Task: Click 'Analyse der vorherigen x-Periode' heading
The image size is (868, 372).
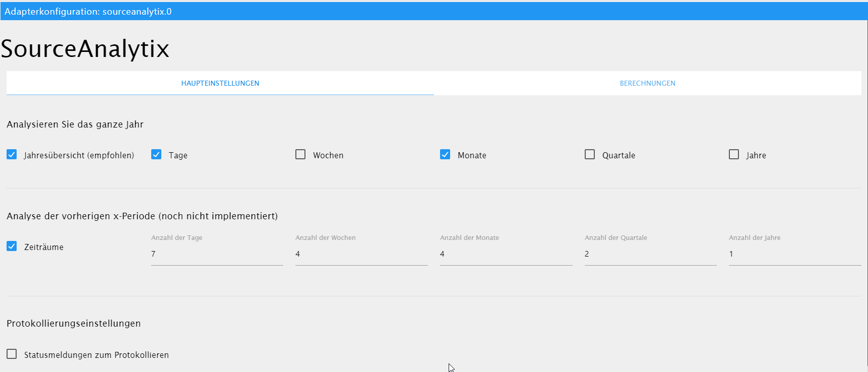Action: [x=142, y=216]
